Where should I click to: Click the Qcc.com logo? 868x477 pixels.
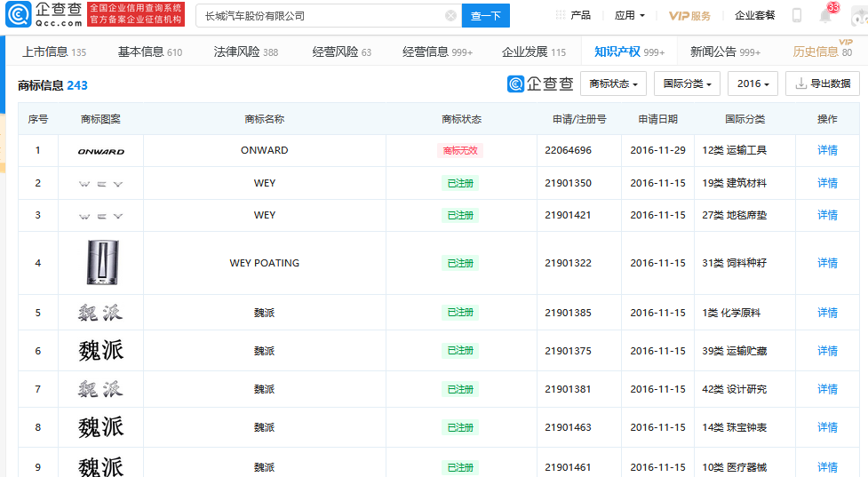point(44,14)
